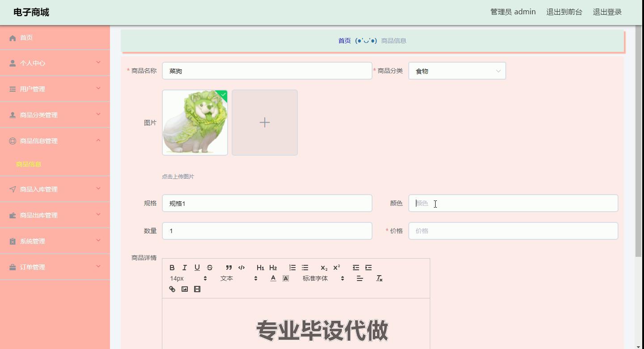
Task: Insert a code block in editor
Action: pyautogui.click(x=241, y=268)
